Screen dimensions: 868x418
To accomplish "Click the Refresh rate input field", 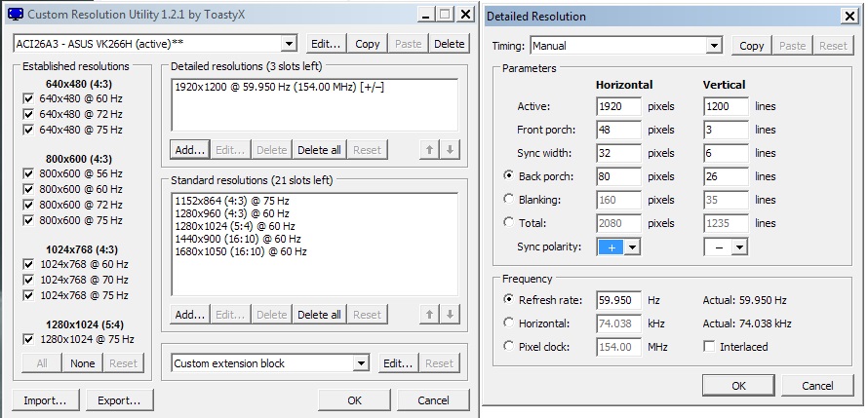I will tap(618, 300).
